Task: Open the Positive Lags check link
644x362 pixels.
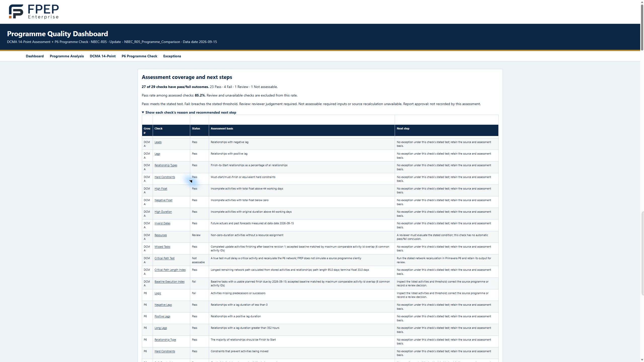Action: (162, 316)
